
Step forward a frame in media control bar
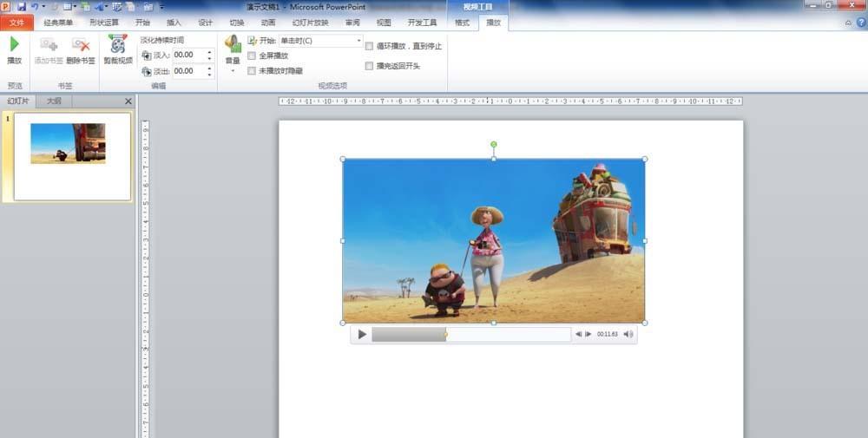589,334
